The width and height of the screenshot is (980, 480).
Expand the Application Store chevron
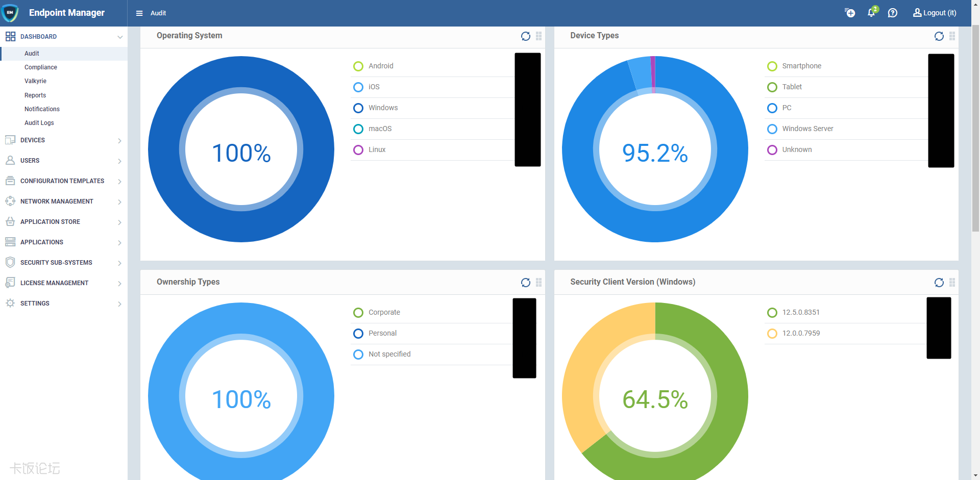click(120, 222)
